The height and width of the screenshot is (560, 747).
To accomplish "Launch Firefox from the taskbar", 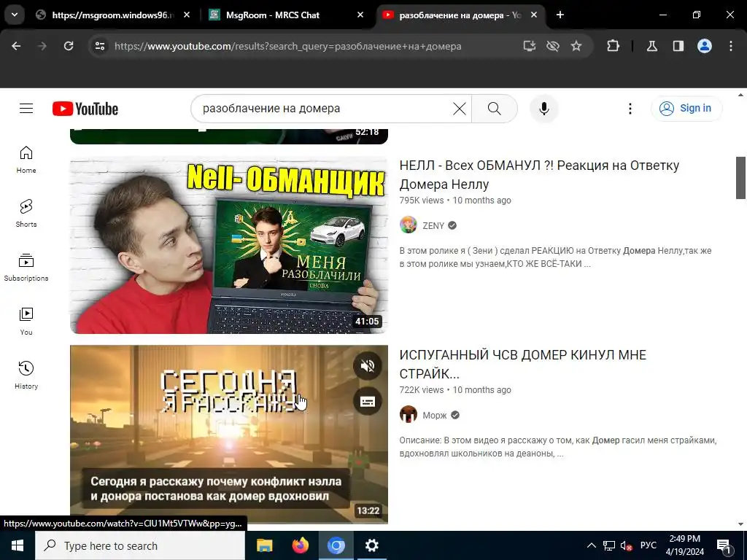I will click(300, 545).
